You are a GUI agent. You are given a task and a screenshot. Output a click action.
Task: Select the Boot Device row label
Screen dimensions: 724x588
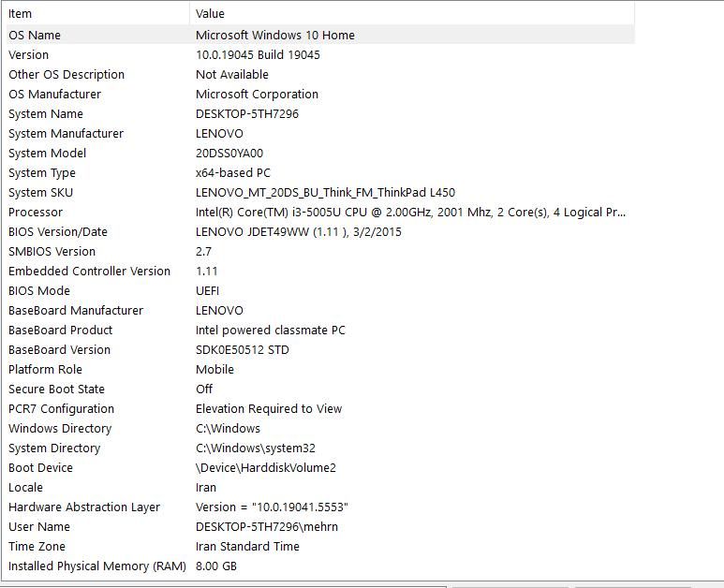[x=40, y=467]
